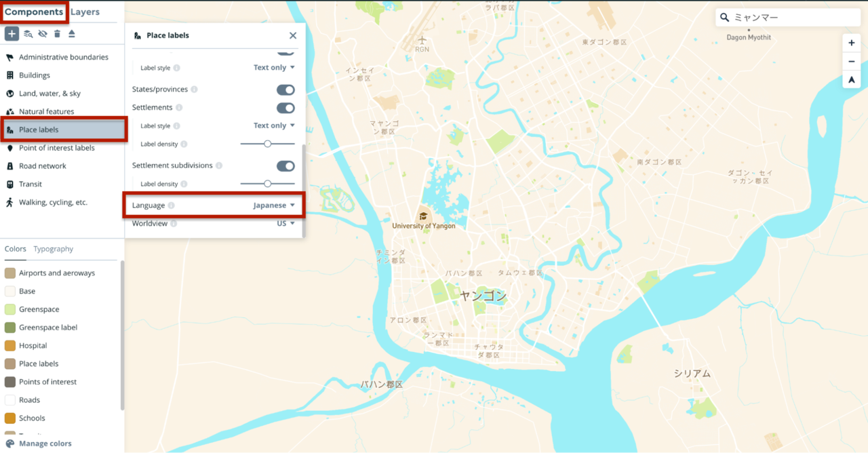Image resolution: width=868 pixels, height=453 pixels.
Task: Open the Language dropdown set to Japanese
Action: coord(274,205)
